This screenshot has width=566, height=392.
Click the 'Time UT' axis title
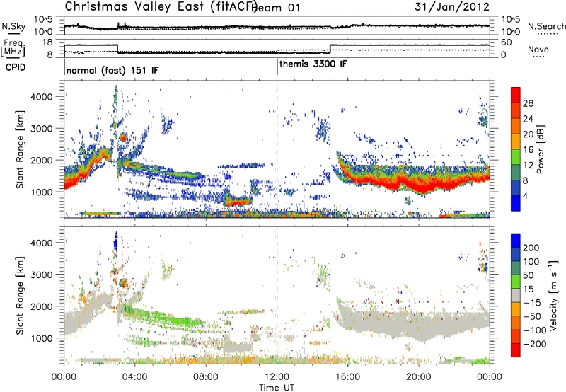(277, 387)
